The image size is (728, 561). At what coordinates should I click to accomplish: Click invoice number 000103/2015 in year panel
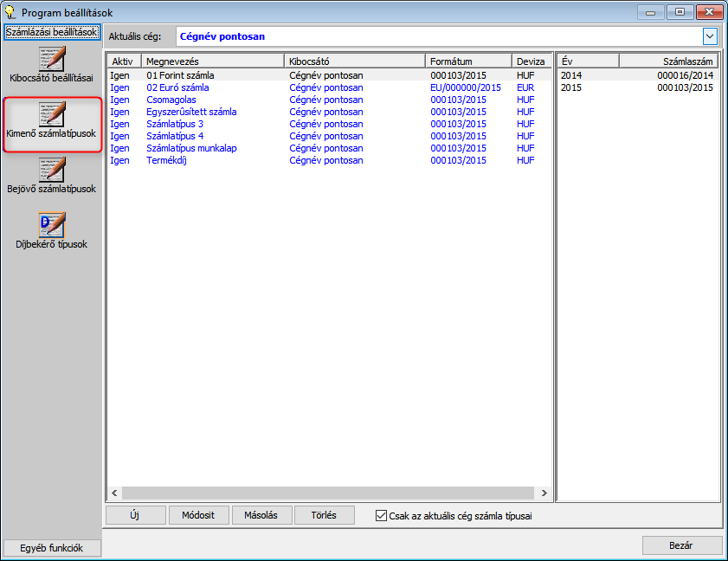click(x=685, y=87)
